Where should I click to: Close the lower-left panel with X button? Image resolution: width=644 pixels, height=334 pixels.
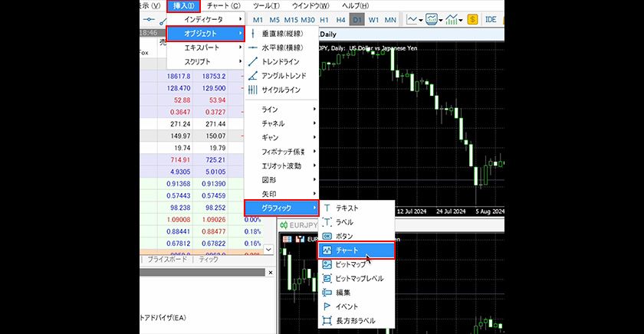[x=270, y=271]
